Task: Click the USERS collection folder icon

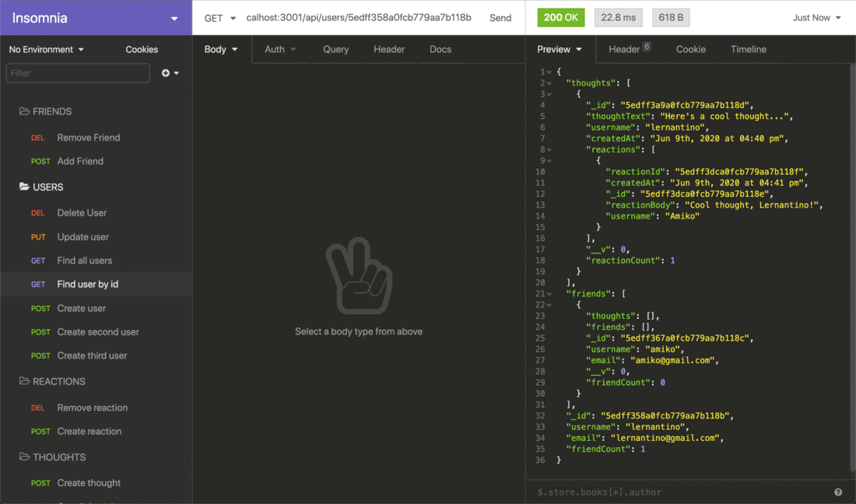Action: click(x=23, y=187)
